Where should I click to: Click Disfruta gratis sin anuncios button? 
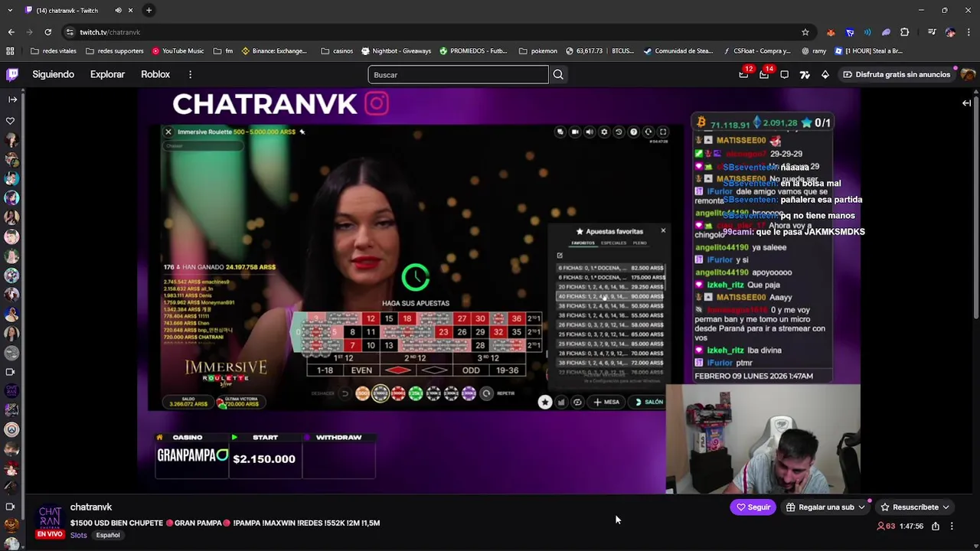896,75
